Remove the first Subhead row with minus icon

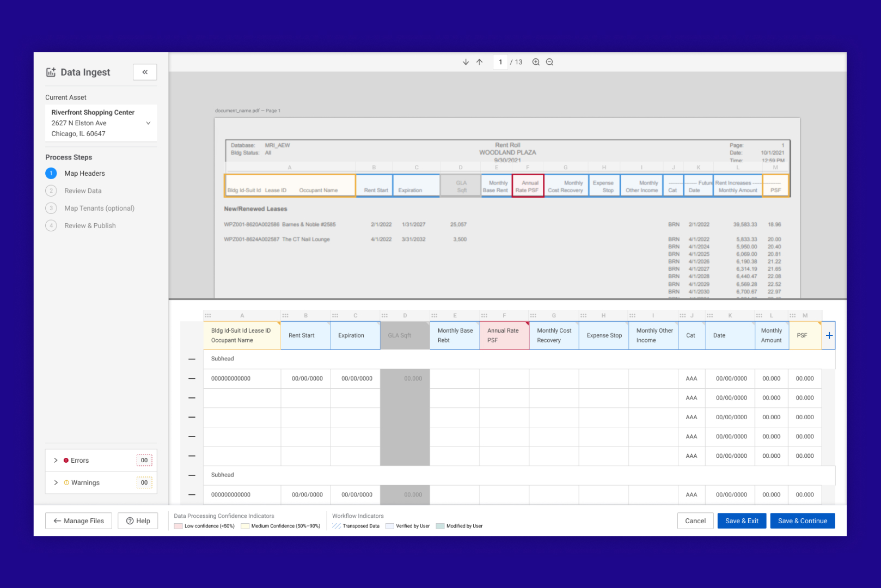click(x=192, y=359)
